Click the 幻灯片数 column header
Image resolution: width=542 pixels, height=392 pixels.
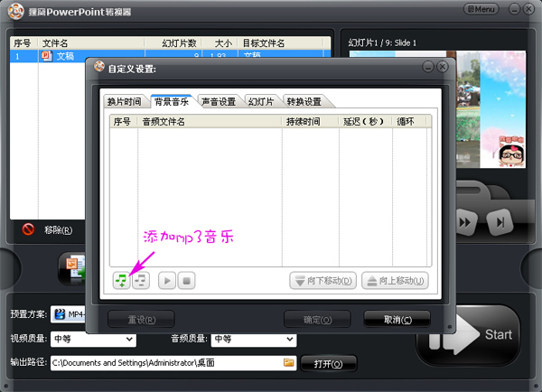[173, 43]
